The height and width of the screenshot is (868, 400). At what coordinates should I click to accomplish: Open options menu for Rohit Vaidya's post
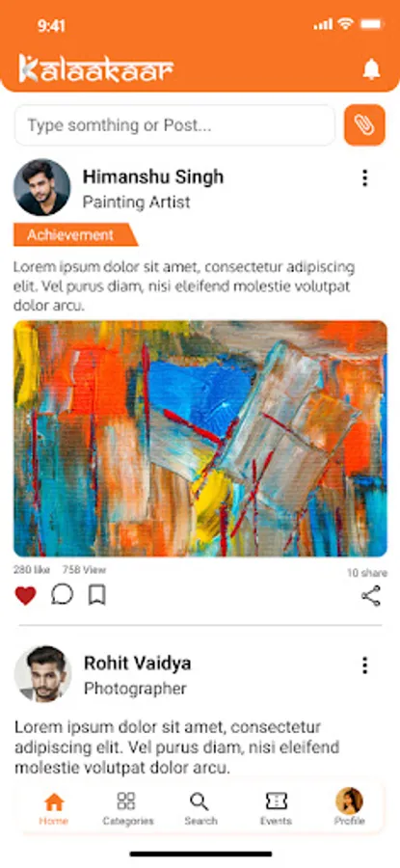[x=364, y=665]
